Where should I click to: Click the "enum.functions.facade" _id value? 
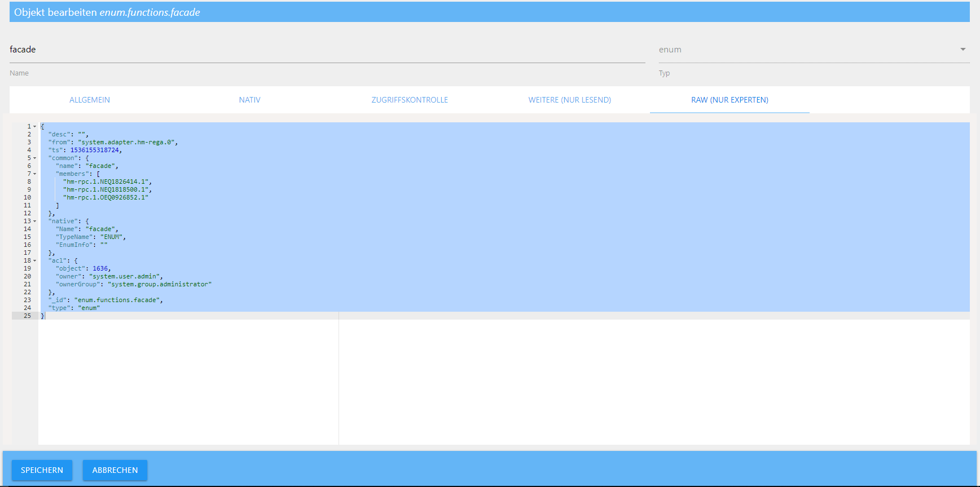pyautogui.click(x=118, y=300)
